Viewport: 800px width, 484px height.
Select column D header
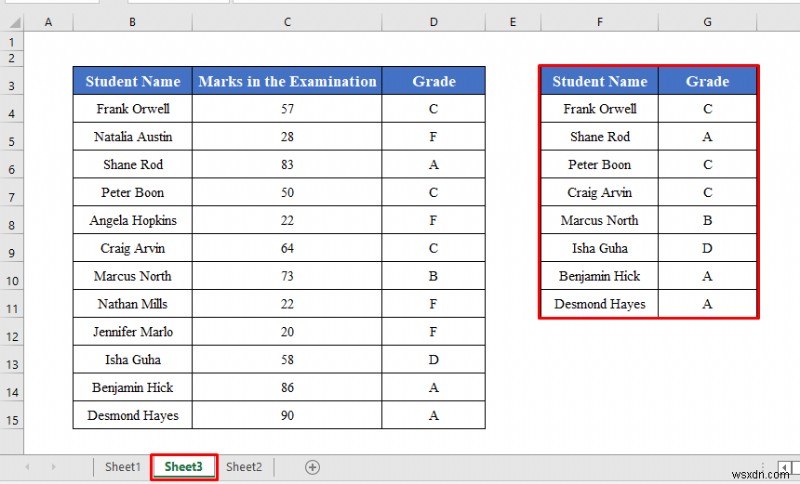[434, 22]
